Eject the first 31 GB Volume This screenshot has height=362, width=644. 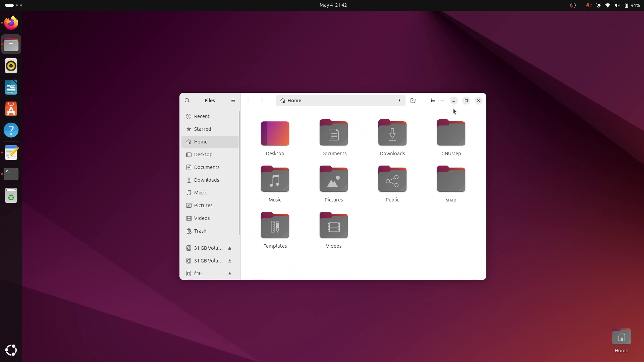coord(230,248)
